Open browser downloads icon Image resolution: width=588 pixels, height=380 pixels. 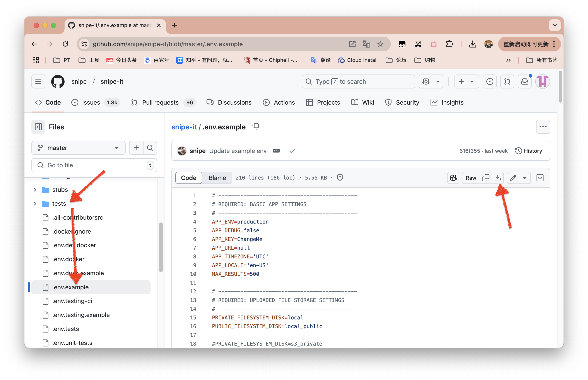tap(472, 44)
